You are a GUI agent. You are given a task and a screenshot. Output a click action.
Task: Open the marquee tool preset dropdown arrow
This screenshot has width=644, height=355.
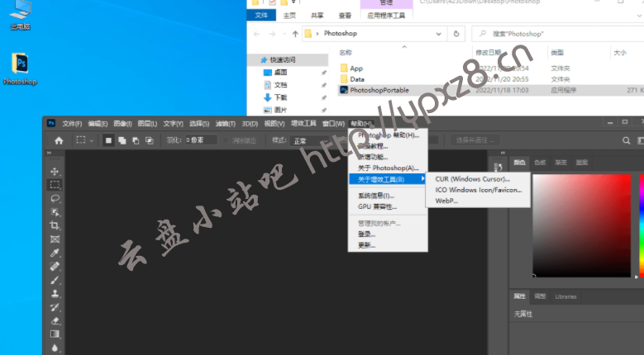92,140
